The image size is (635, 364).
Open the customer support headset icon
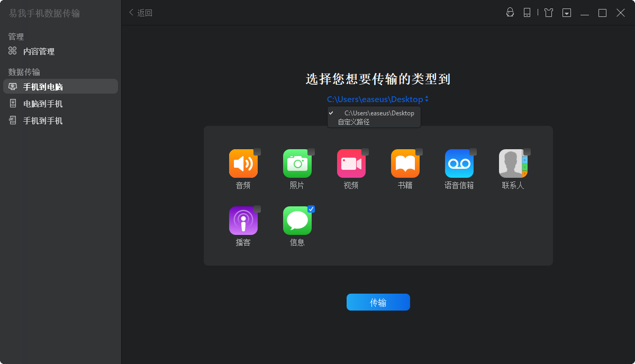(x=510, y=13)
